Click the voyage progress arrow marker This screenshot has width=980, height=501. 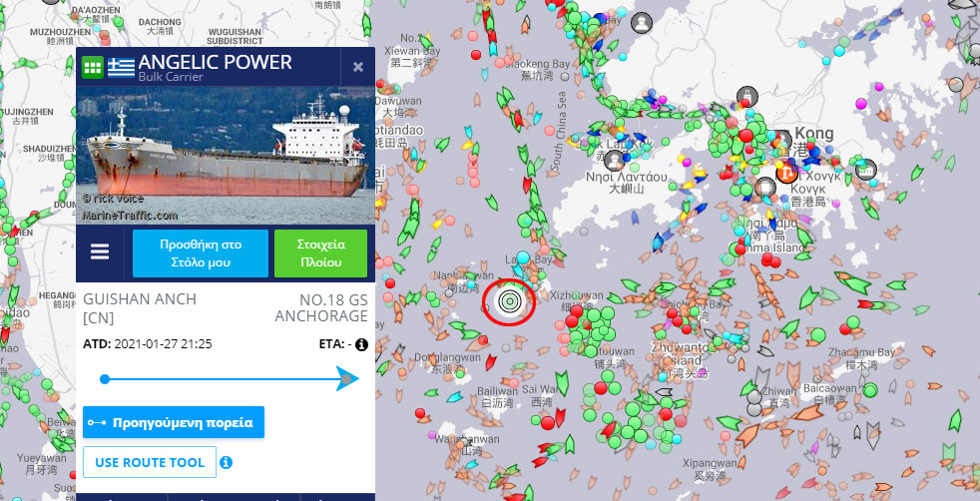tap(347, 379)
